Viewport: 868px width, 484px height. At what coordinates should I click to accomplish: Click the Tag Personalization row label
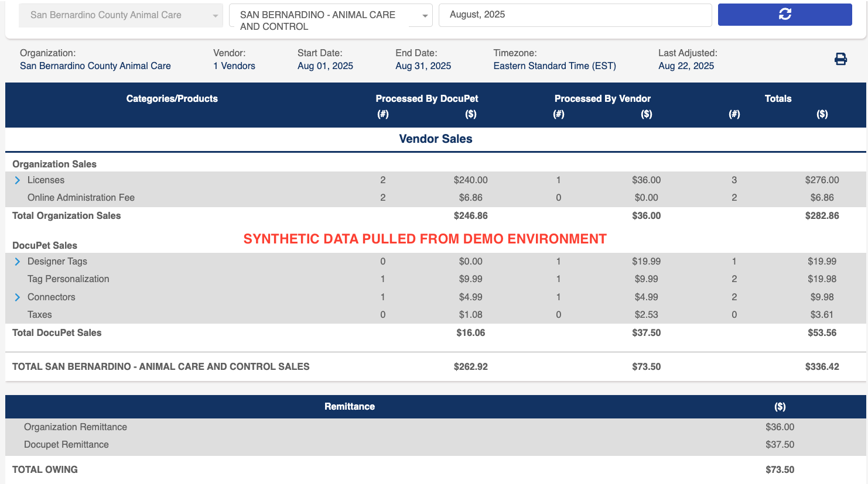coord(69,279)
